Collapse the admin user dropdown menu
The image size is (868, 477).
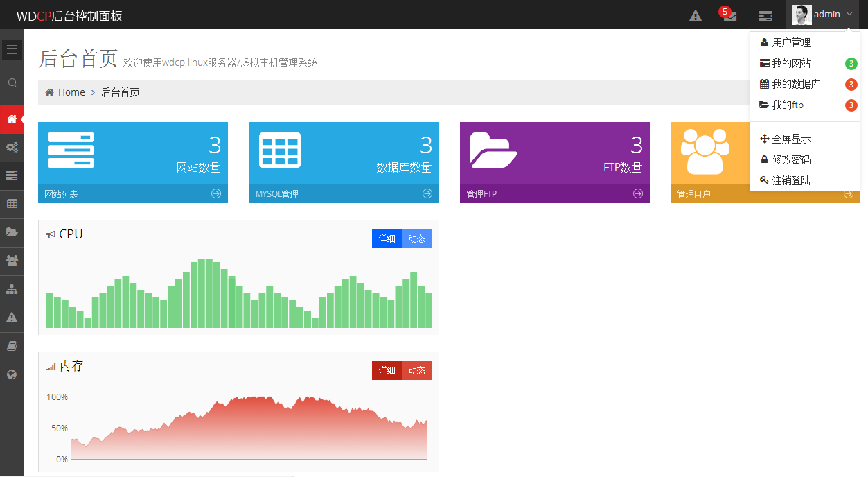pos(822,15)
